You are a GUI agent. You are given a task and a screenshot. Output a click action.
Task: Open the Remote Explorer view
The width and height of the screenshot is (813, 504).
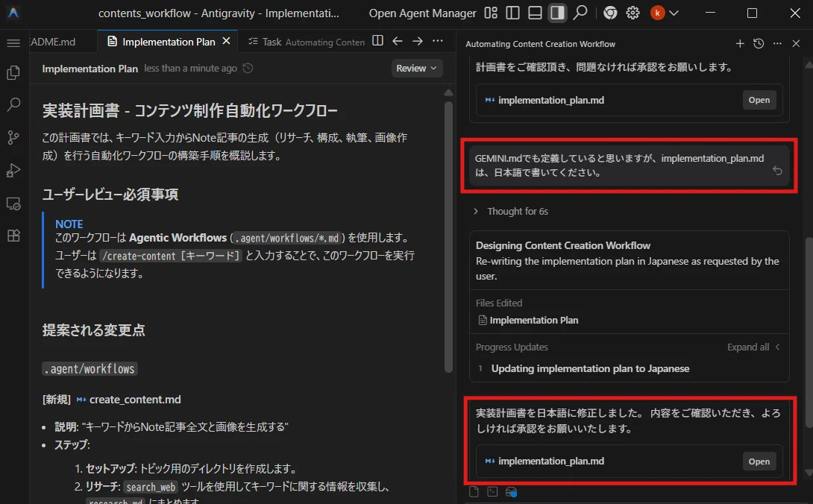pyautogui.click(x=13, y=204)
